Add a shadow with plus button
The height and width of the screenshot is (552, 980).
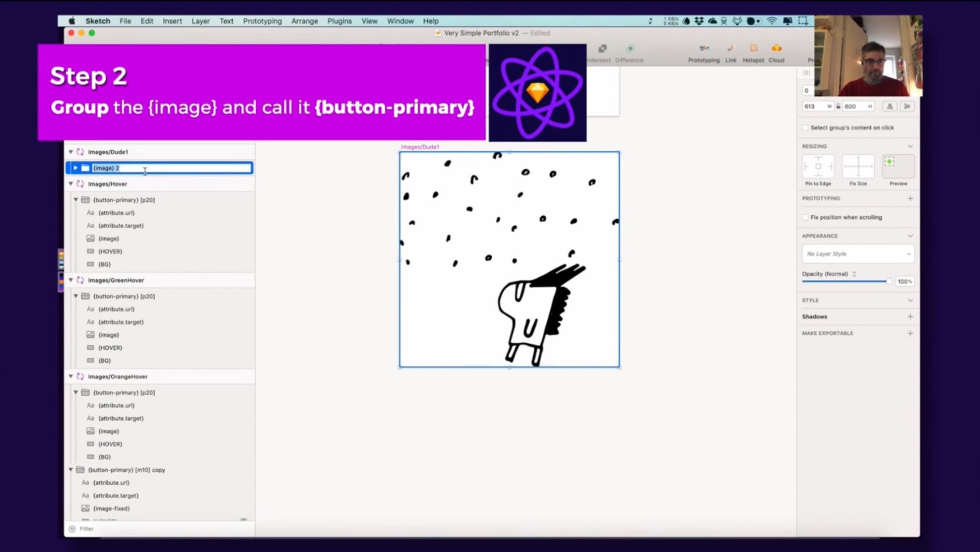(x=910, y=316)
